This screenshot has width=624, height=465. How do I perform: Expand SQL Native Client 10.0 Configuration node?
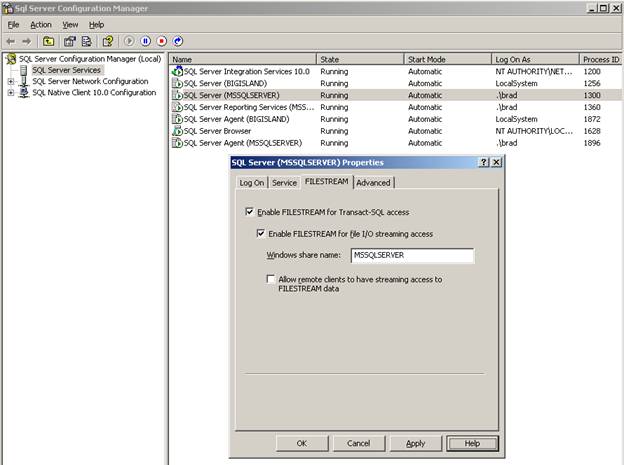pos(11,93)
